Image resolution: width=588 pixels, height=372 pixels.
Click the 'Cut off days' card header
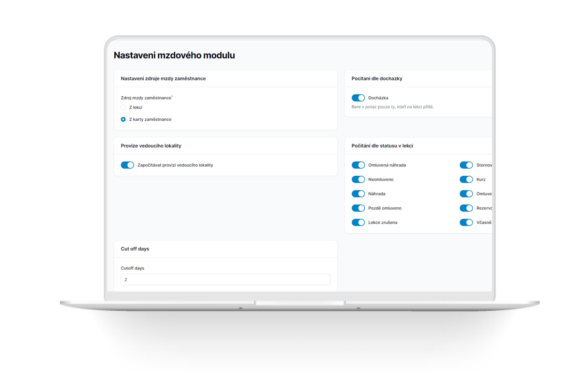coord(135,249)
